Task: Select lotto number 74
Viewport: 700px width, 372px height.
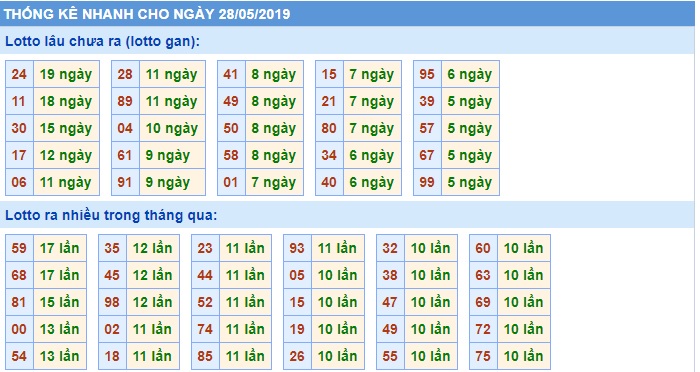Action: 205,329
